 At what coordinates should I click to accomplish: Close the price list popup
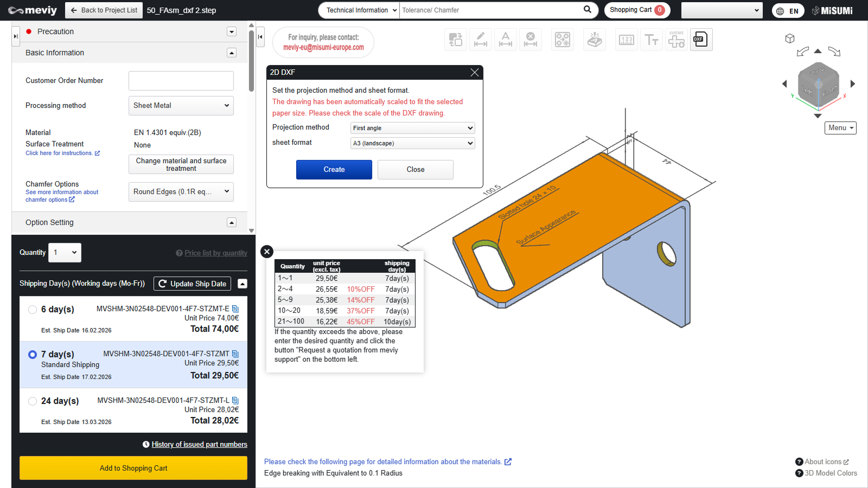[266, 252]
